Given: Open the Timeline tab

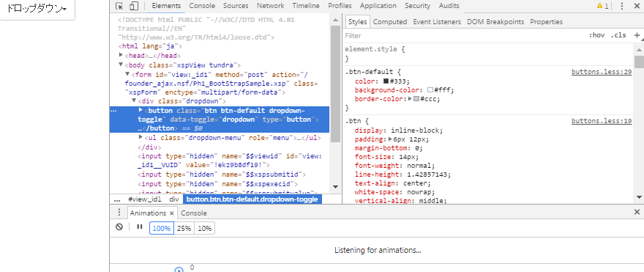Looking at the screenshot, I should (x=306, y=6).
